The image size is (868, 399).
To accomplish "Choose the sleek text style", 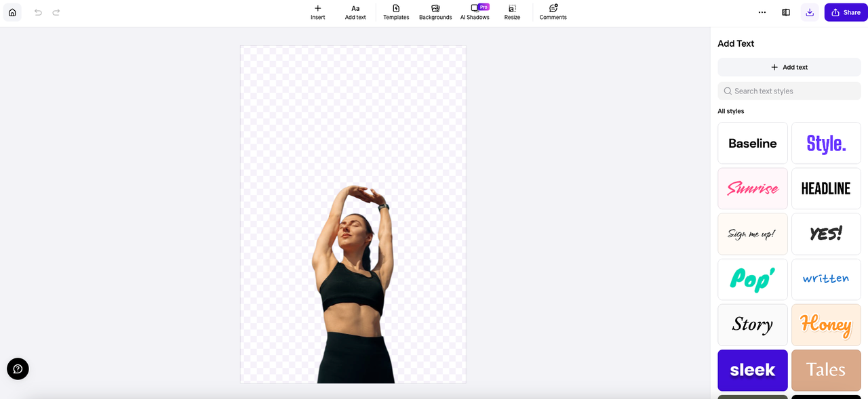I will pos(753,370).
